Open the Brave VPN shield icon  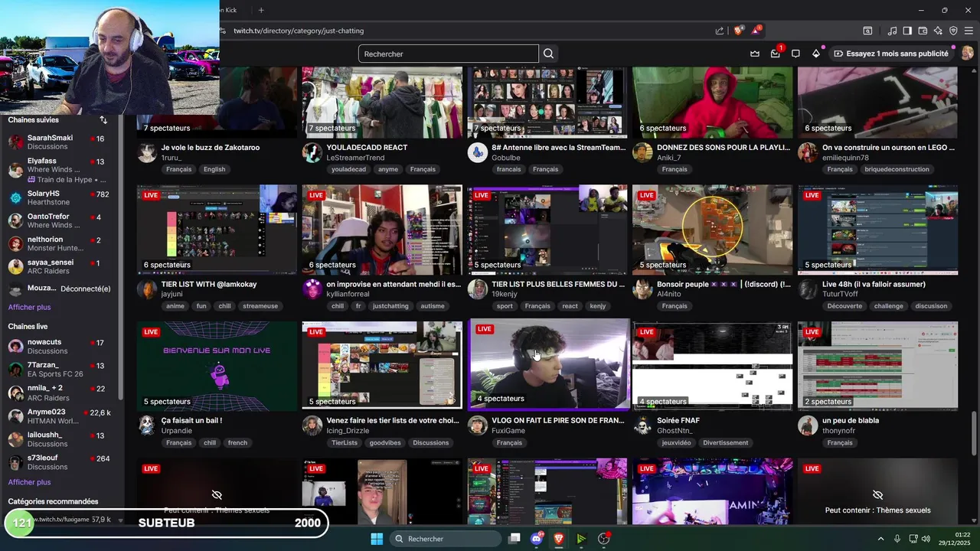click(x=953, y=31)
